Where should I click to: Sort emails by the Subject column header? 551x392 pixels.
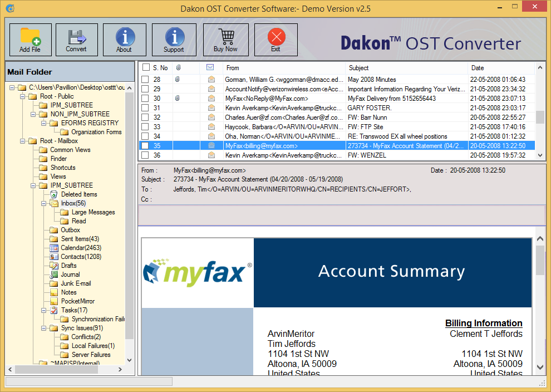[407, 68]
